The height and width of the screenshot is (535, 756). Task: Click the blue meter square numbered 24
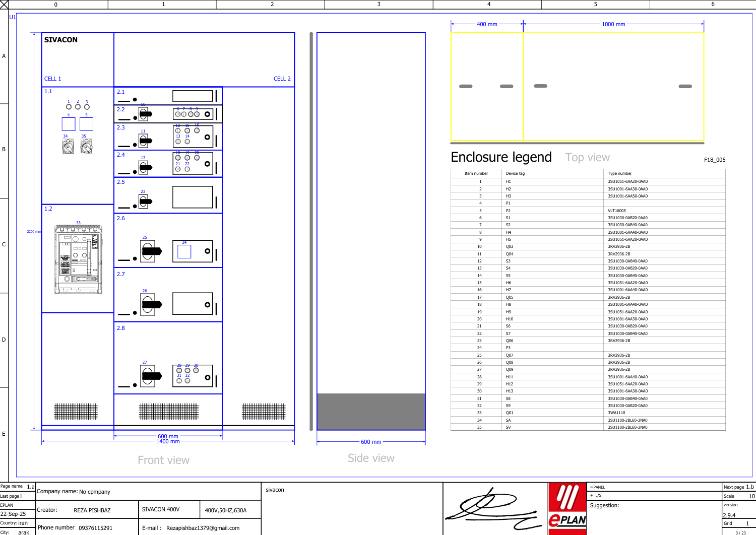pos(184,251)
